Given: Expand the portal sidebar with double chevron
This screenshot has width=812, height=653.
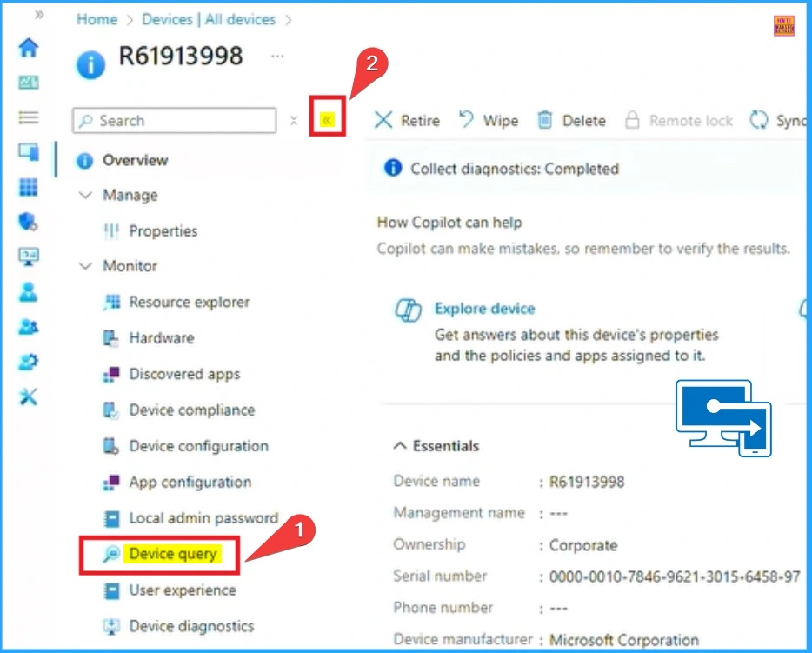Looking at the screenshot, I should coord(39,15).
